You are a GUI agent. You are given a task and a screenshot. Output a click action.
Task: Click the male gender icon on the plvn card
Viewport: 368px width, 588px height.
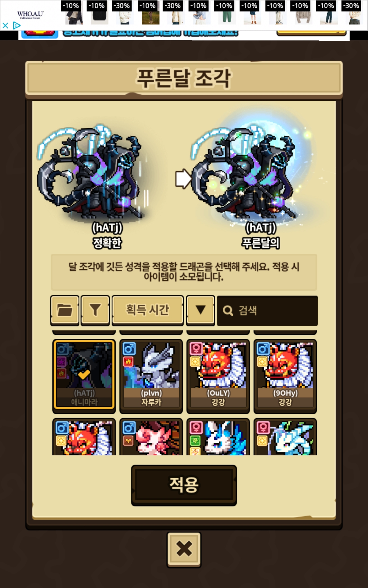pyautogui.click(x=129, y=349)
